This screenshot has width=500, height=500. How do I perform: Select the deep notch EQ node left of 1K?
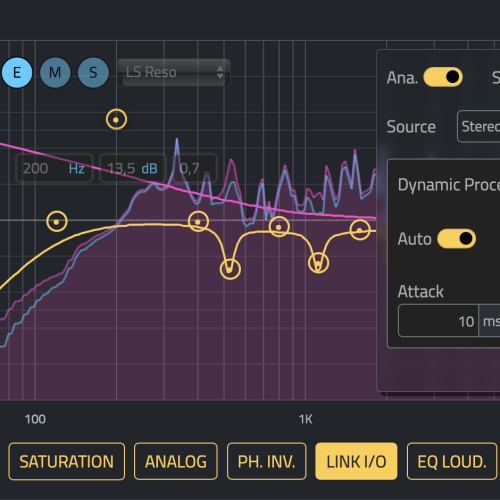tap(230, 269)
